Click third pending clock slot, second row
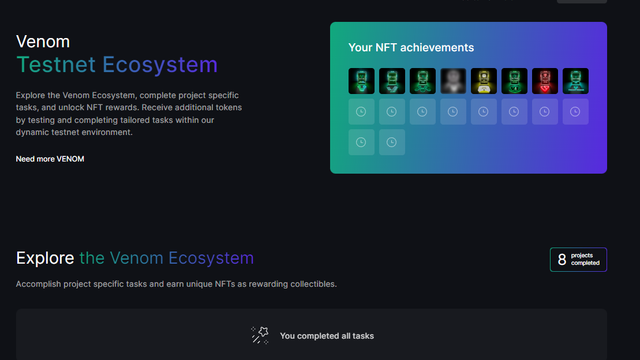The width and height of the screenshot is (640, 360). (x=422, y=111)
